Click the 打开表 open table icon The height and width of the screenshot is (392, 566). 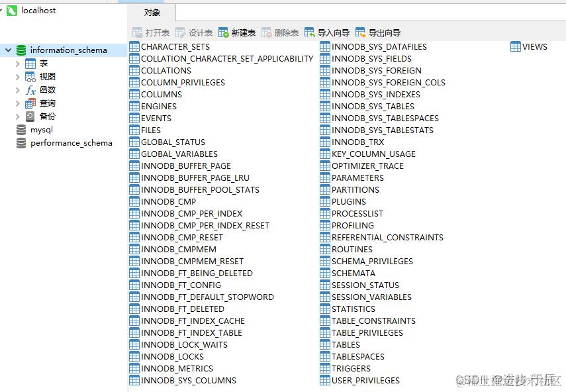click(138, 33)
